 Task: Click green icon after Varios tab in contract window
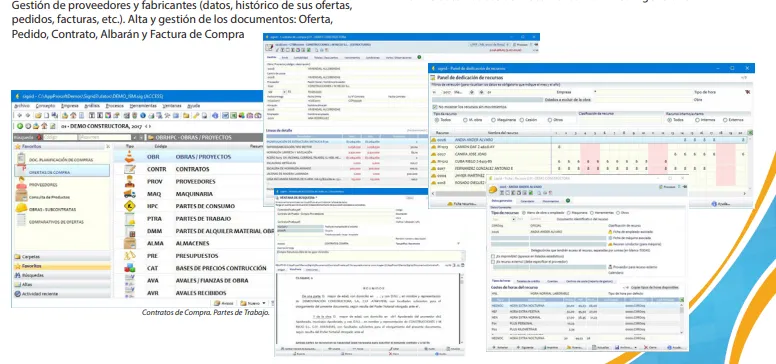[x=419, y=57]
